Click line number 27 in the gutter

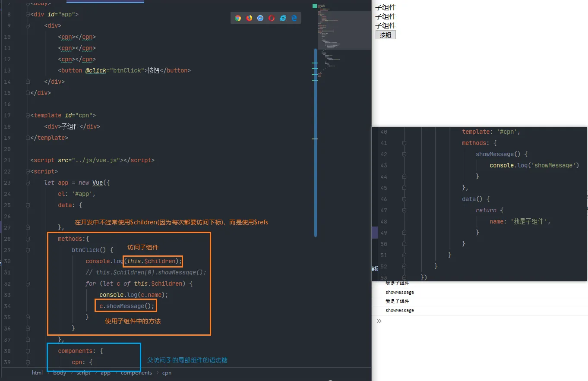(7, 227)
